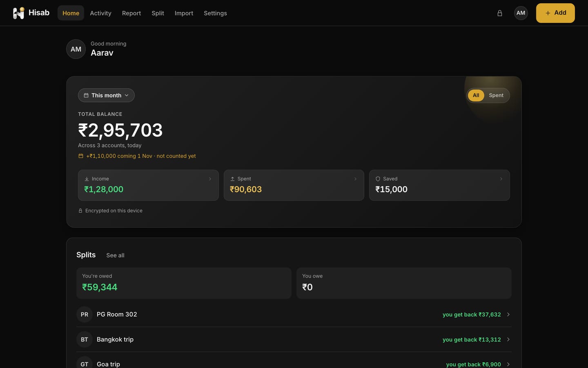This screenshot has height=368, width=588.
Task: Open Bangkok trip row chevron
Action: (x=508, y=339)
